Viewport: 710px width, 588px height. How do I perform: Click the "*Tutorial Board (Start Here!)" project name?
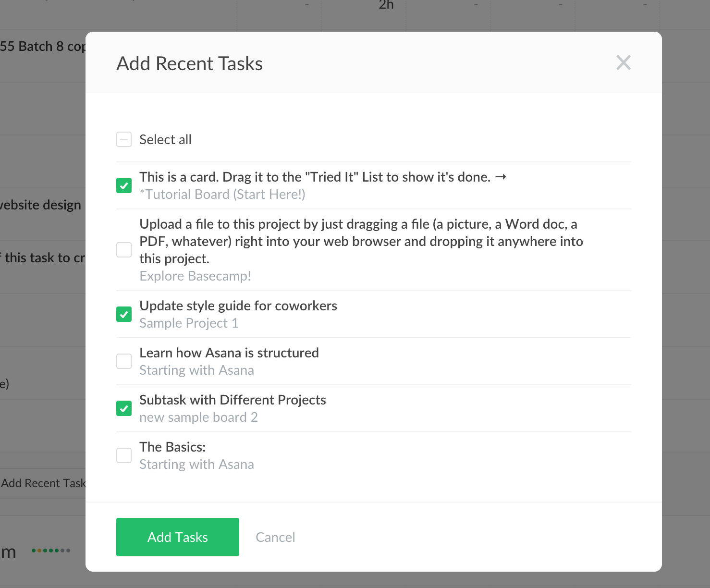click(x=222, y=195)
